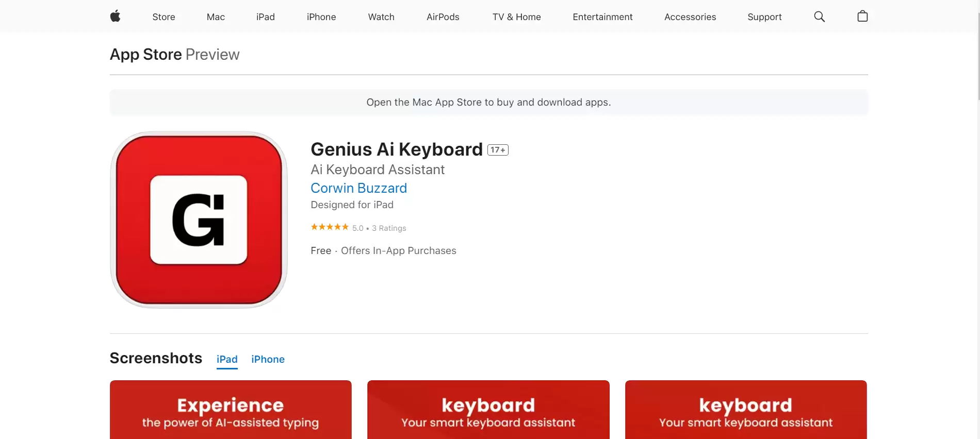Image resolution: width=980 pixels, height=439 pixels.
Task: Click the Support navigation item
Action: tap(764, 16)
